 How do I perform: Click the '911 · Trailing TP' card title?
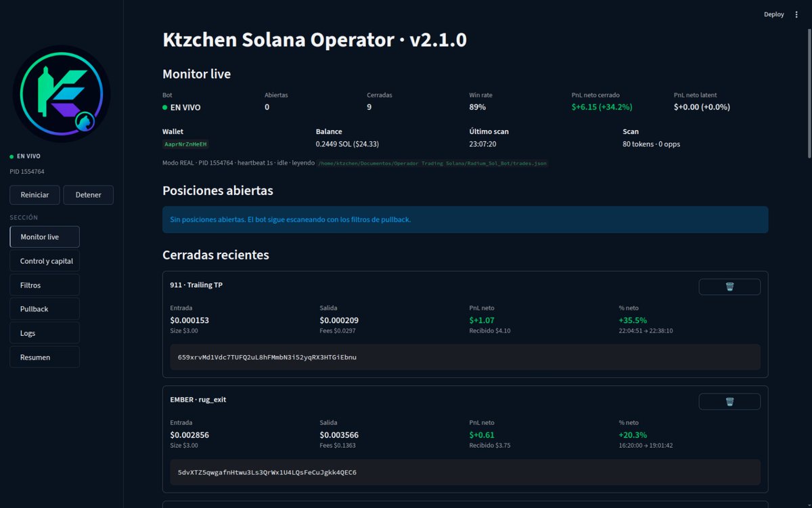tap(196, 285)
